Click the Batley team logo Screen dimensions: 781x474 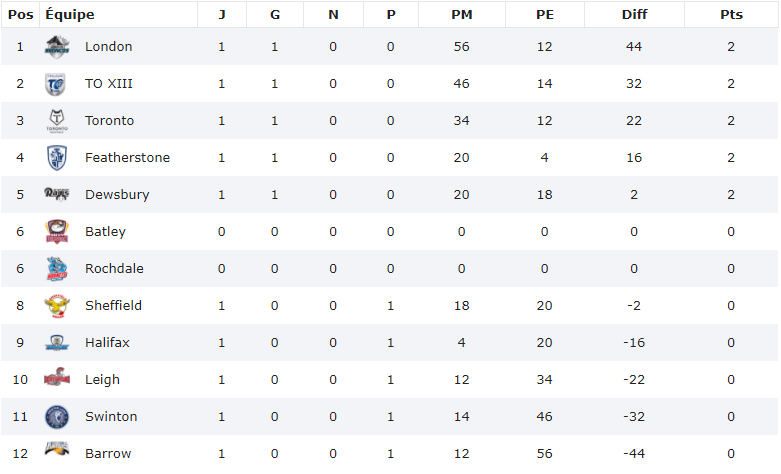57,232
